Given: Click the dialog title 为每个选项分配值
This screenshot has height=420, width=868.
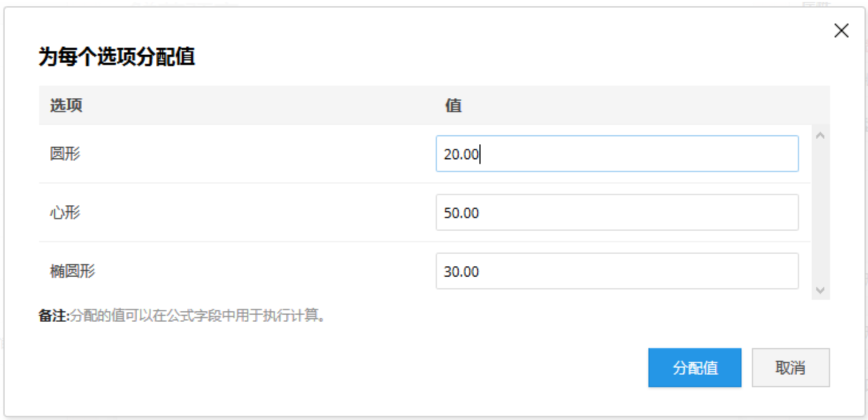Looking at the screenshot, I should (x=117, y=57).
